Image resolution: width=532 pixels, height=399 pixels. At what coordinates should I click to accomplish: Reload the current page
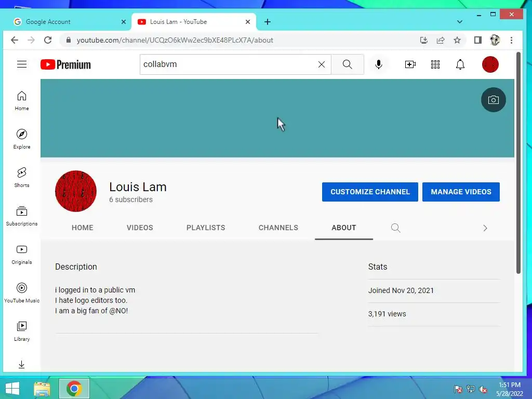pyautogui.click(x=48, y=40)
